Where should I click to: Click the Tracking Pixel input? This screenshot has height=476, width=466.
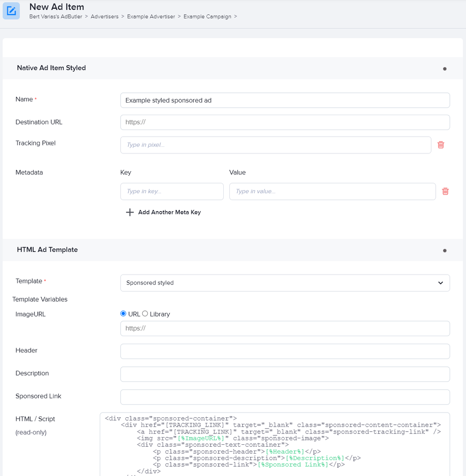pyautogui.click(x=276, y=145)
